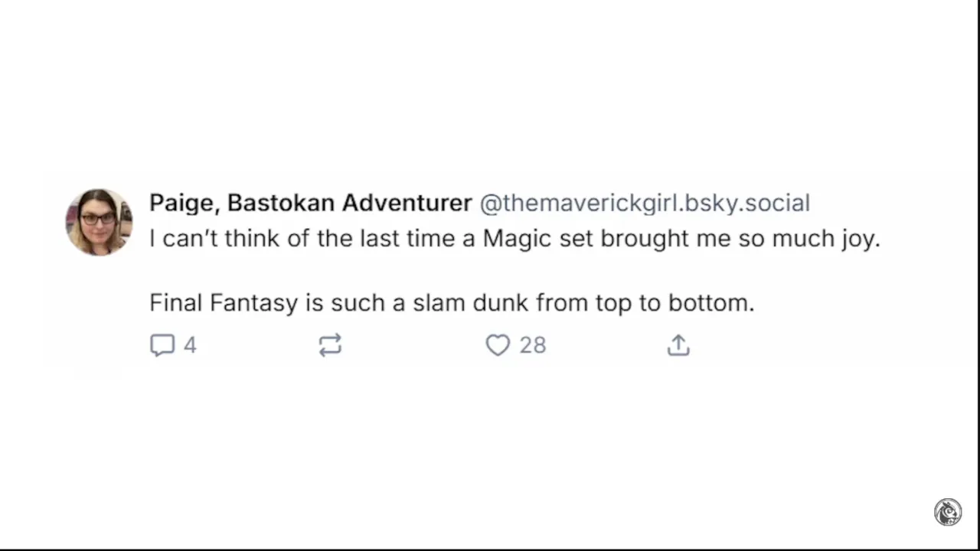Click the display name Paige, Bastokan Adventurer

pyautogui.click(x=310, y=203)
